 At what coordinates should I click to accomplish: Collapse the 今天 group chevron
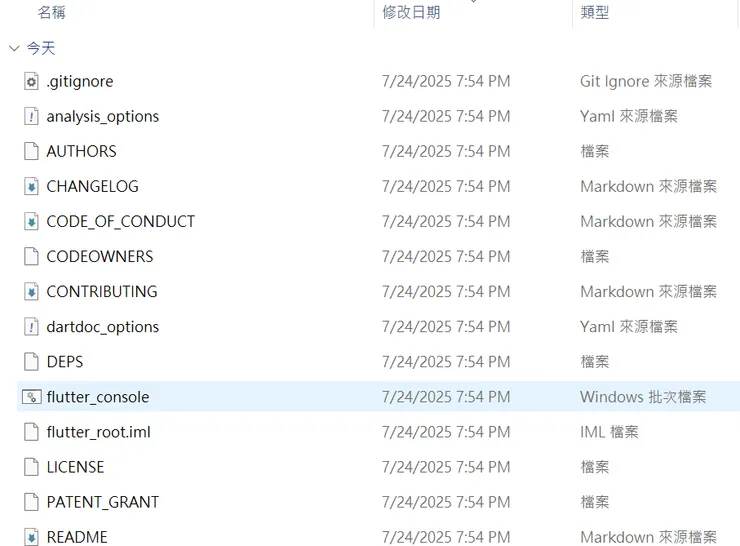[14, 48]
